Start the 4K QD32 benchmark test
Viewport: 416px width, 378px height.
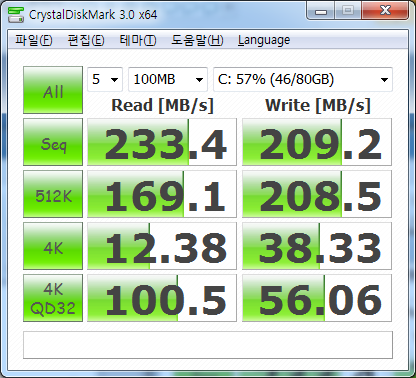(53, 298)
